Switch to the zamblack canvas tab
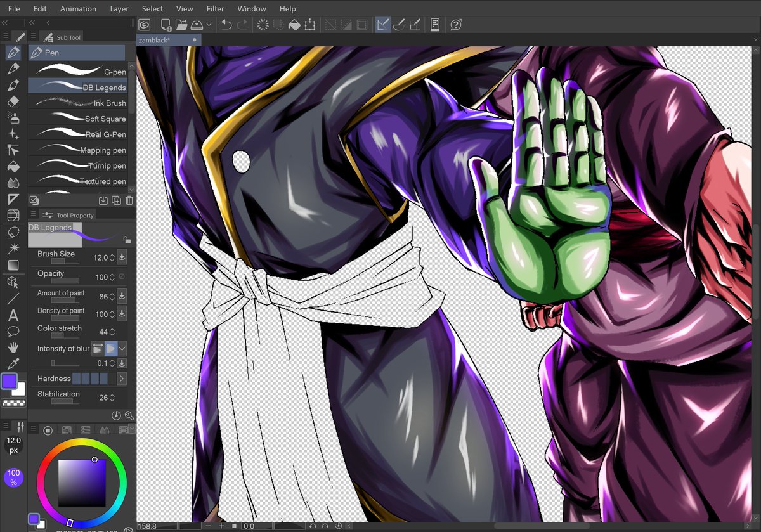Screen dimensions: 761x532 (x=169, y=39)
